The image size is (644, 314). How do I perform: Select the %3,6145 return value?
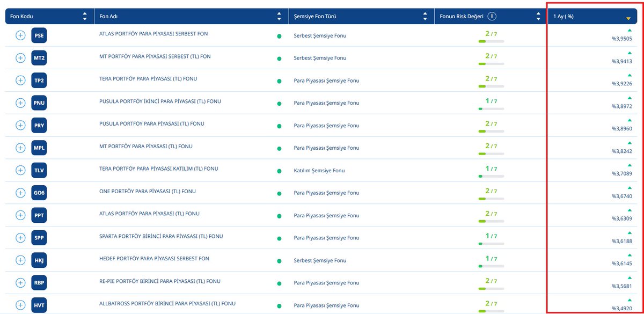621,264
